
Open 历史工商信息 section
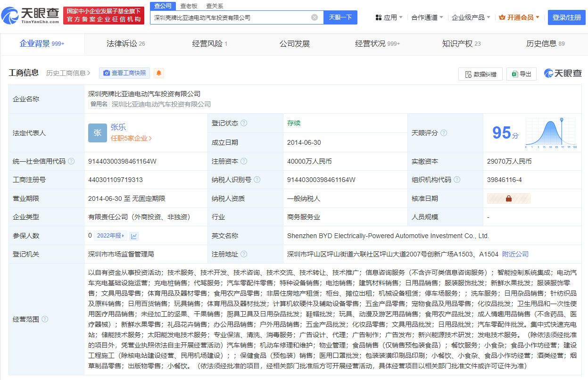(68, 73)
